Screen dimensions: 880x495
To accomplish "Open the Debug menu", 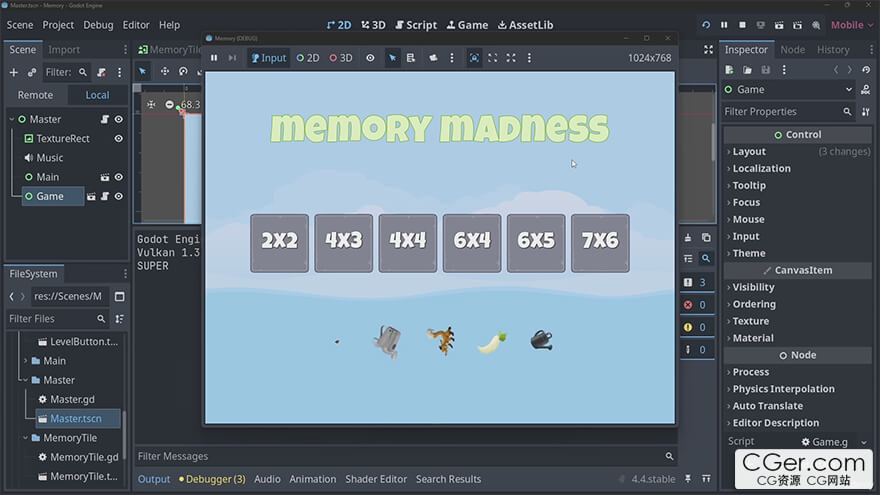I will pyautogui.click(x=98, y=25).
